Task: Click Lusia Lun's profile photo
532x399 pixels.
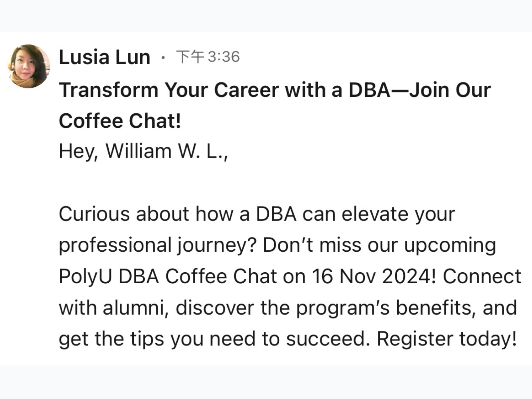Action: [x=29, y=66]
